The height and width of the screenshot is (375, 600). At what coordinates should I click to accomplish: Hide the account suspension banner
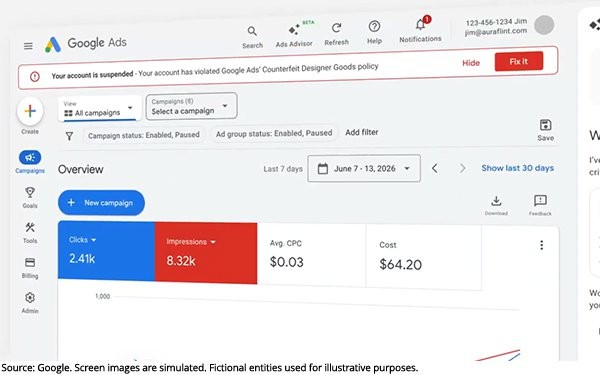coord(471,63)
